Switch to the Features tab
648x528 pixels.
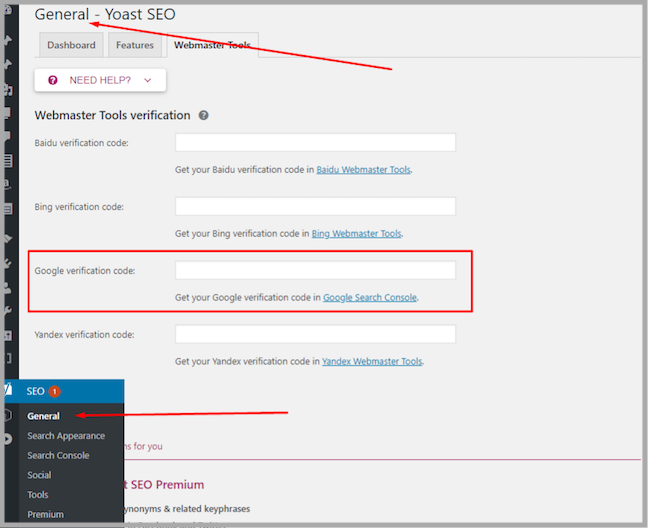[x=135, y=45]
